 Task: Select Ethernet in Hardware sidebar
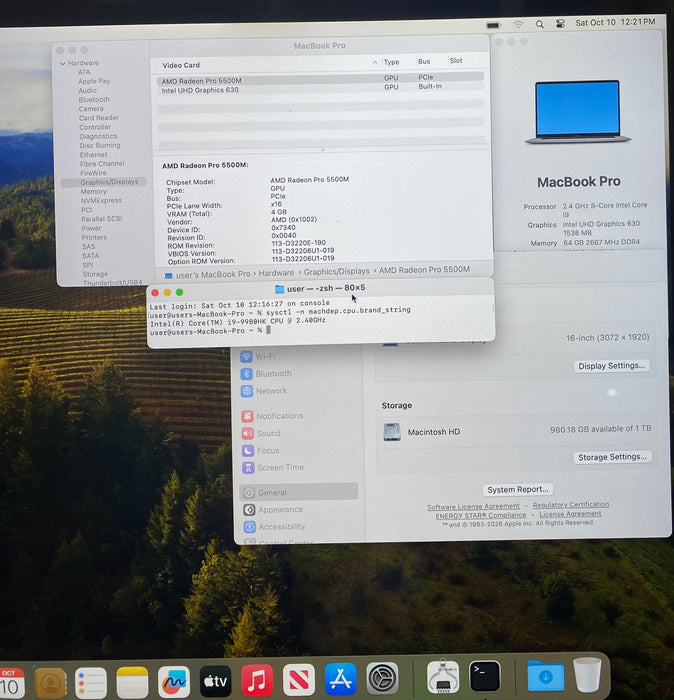tap(93, 154)
